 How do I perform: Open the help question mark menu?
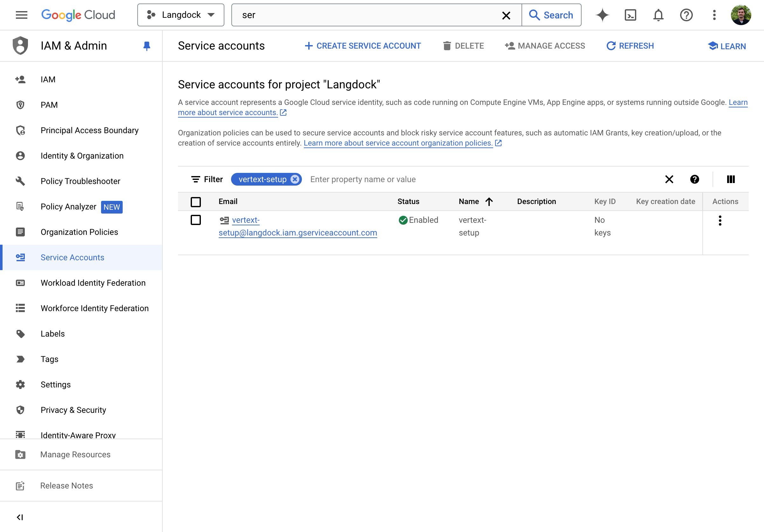(x=686, y=15)
